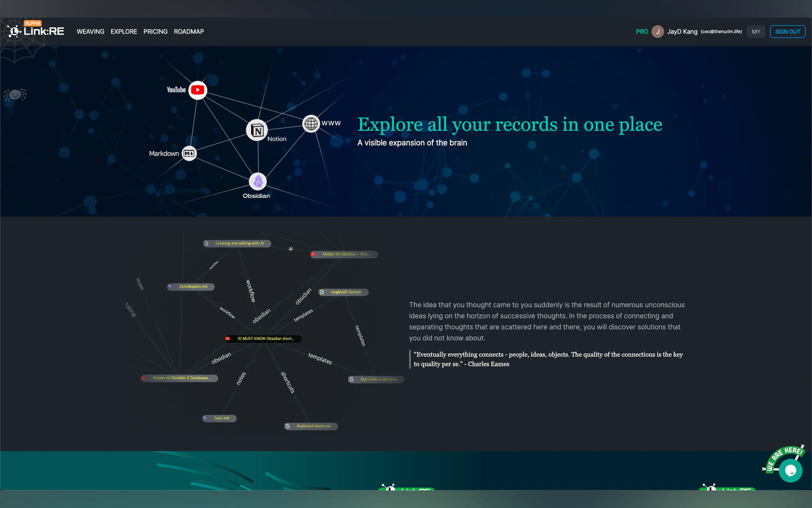
Task: Click the small spider icon on left
Action: [x=15, y=95]
